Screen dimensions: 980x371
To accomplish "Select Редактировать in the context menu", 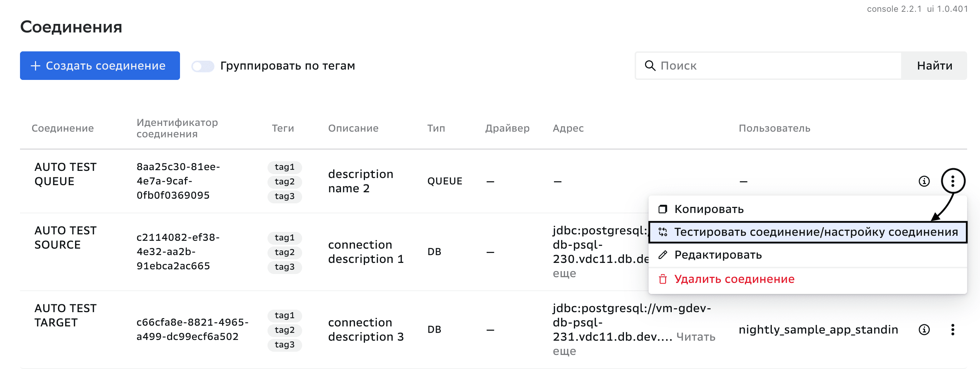I will click(718, 255).
